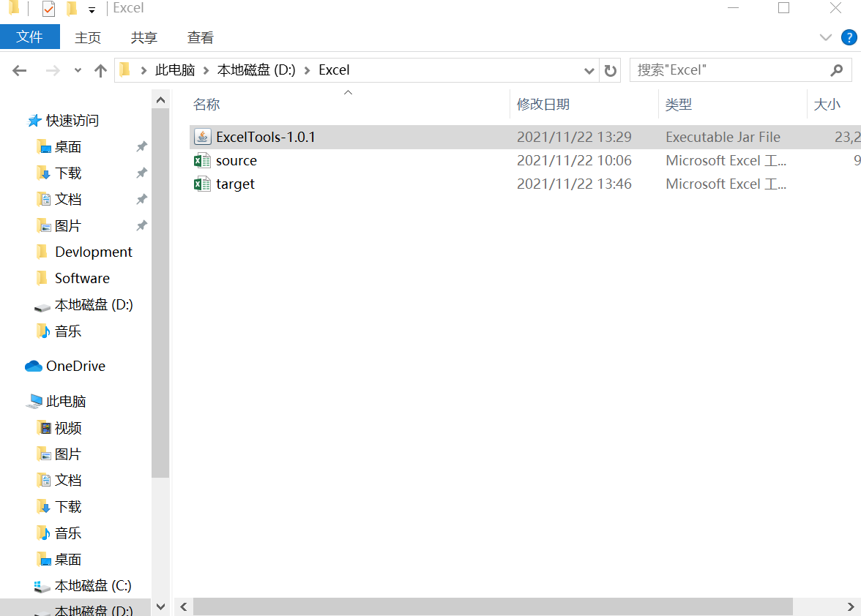Click the folder icon in the address bar
The height and width of the screenshot is (616, 861).
click(125, 70)
